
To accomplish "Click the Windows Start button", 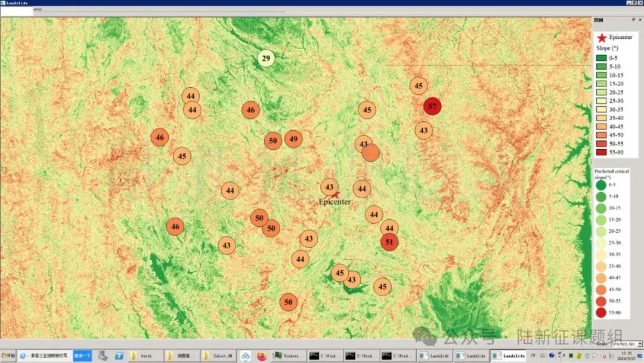I will tap(8, 356).
